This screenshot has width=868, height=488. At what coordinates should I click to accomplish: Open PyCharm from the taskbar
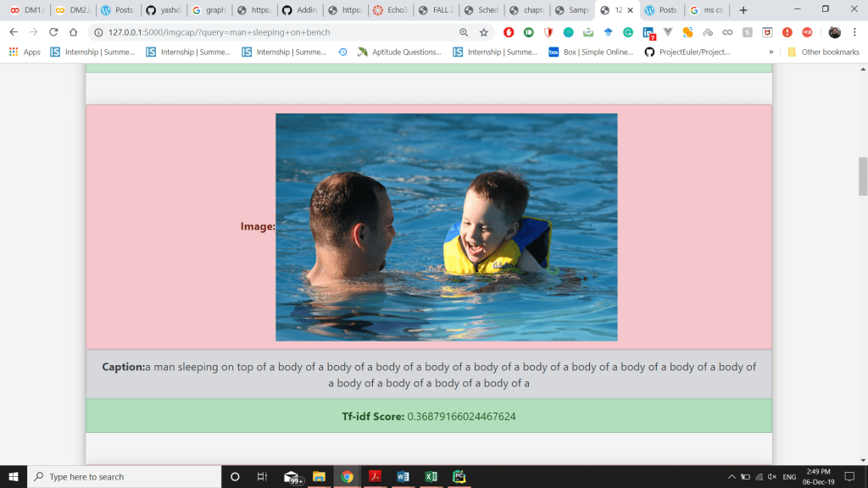coord(459,476)
